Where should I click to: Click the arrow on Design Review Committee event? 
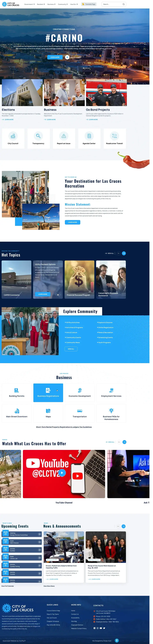click(x=39, y=534)
